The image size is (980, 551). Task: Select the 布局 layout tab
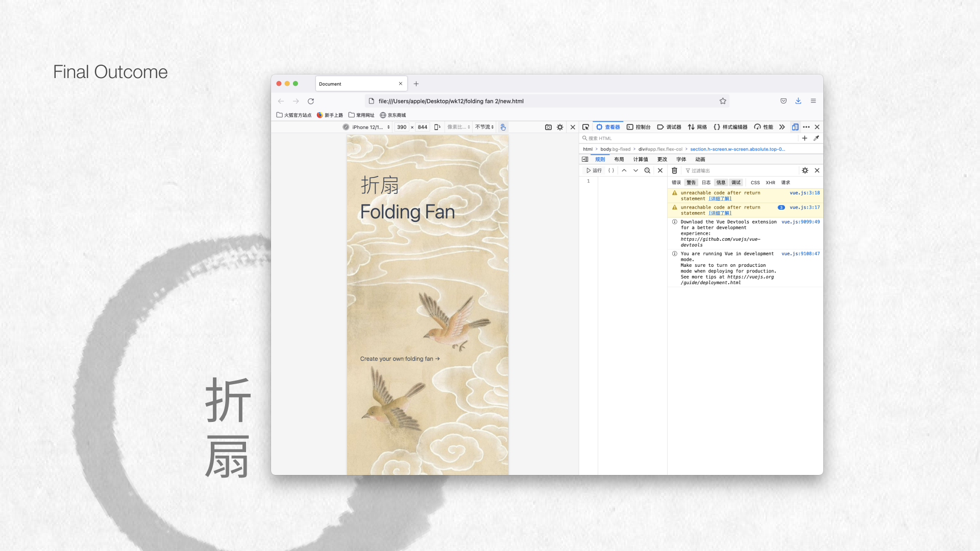point(619,159)
